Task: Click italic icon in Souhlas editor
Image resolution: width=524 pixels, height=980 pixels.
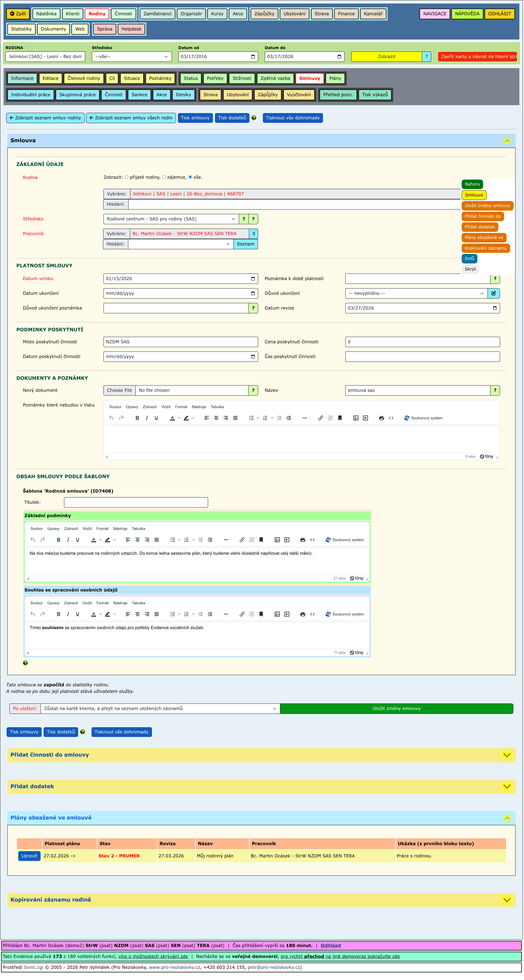Action: (68, 614)
